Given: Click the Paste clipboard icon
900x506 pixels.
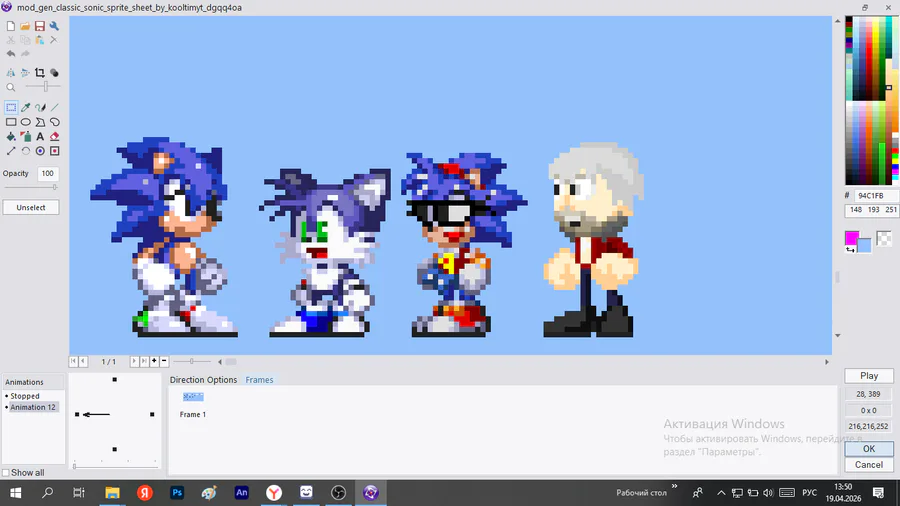Looking at the screenshot, I should point(40,40).
